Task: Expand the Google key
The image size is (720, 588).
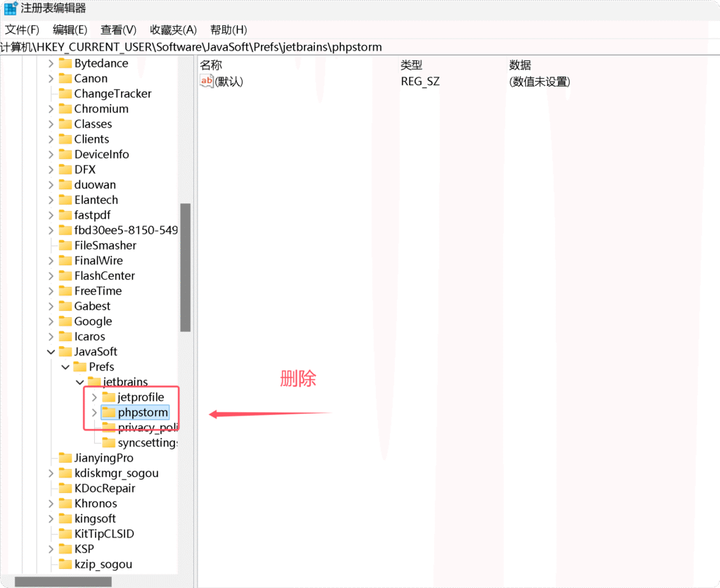Action: click(x=51, y=321)
